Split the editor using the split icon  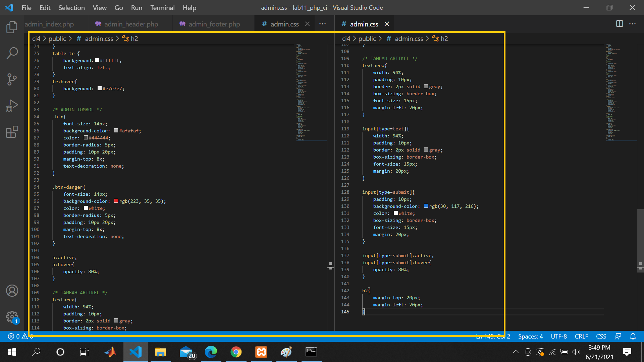point(619,24)
